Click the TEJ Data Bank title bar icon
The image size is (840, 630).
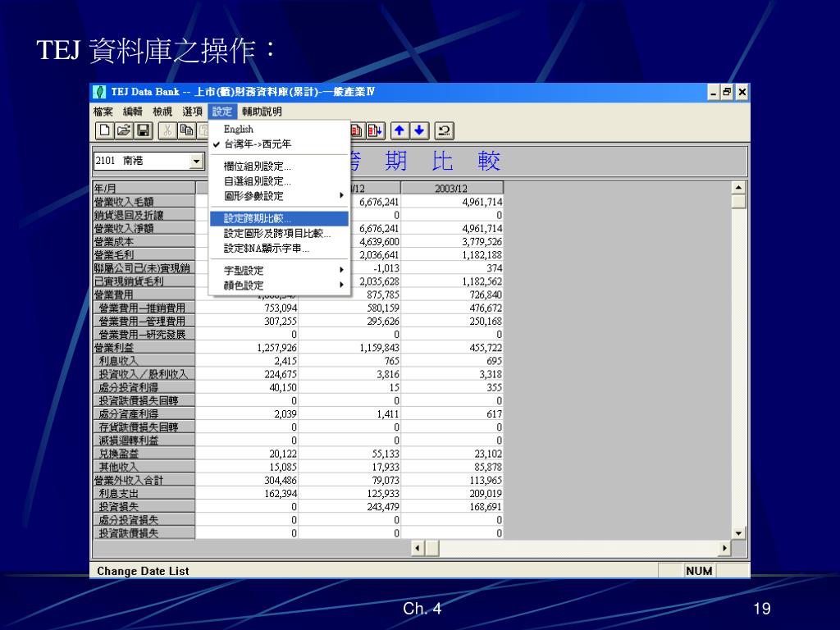[x=99, y=92]
